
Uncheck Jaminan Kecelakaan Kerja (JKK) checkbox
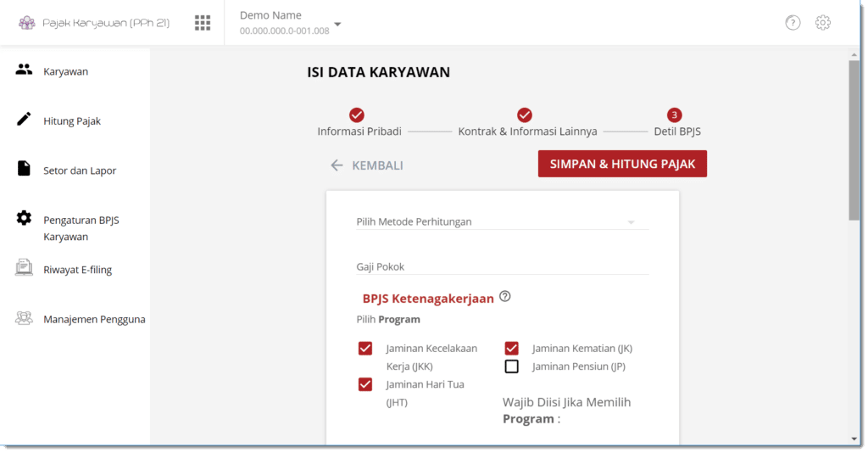click(x=364, y=349)
